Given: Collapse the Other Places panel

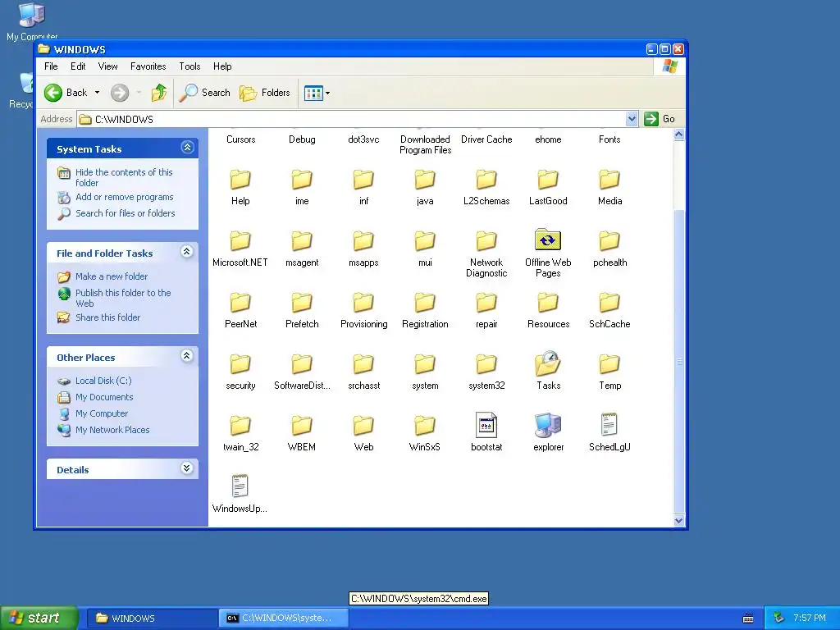Looking at the screenshot, I should click(187, 356).
